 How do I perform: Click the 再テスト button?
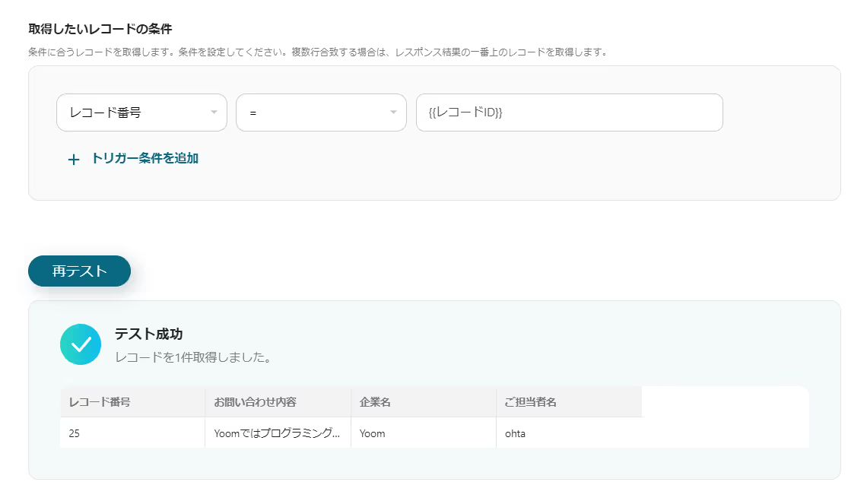point(80,271)
